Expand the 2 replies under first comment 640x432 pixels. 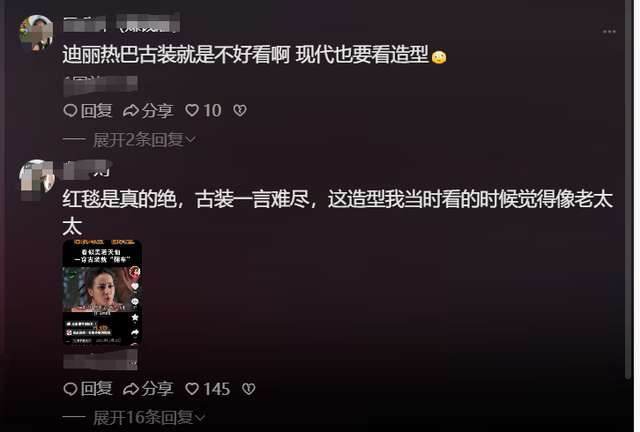coord(138,140)
